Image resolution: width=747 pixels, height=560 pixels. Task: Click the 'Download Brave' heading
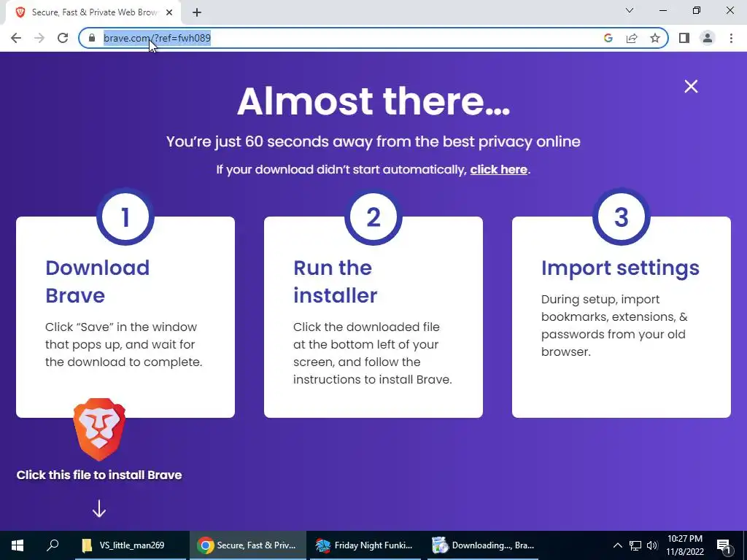coord(97,281)
